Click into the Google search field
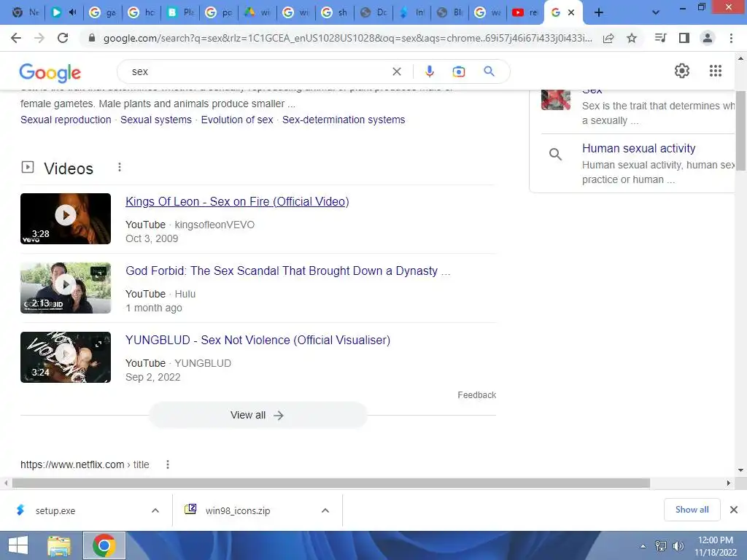This screenshot has height=560, width=747. 258,71
